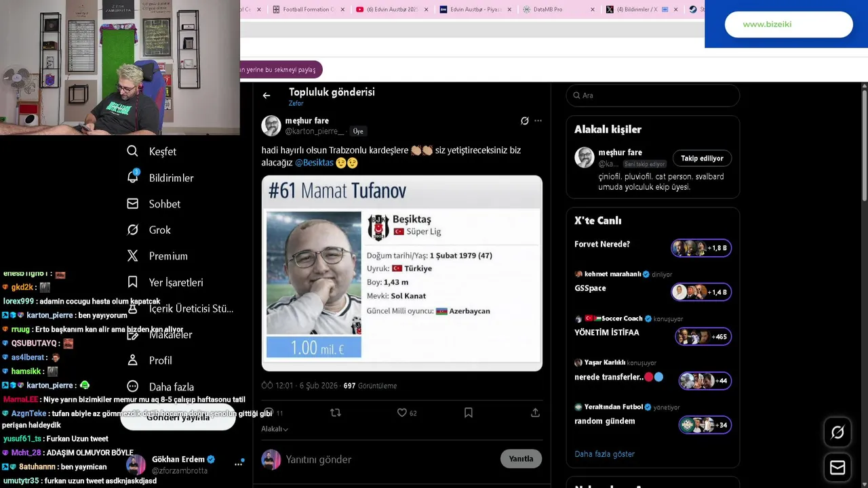This screenshot has height=488, width=868.
Task: Click the chat username Mcht_28
Action: click(26, 453)
